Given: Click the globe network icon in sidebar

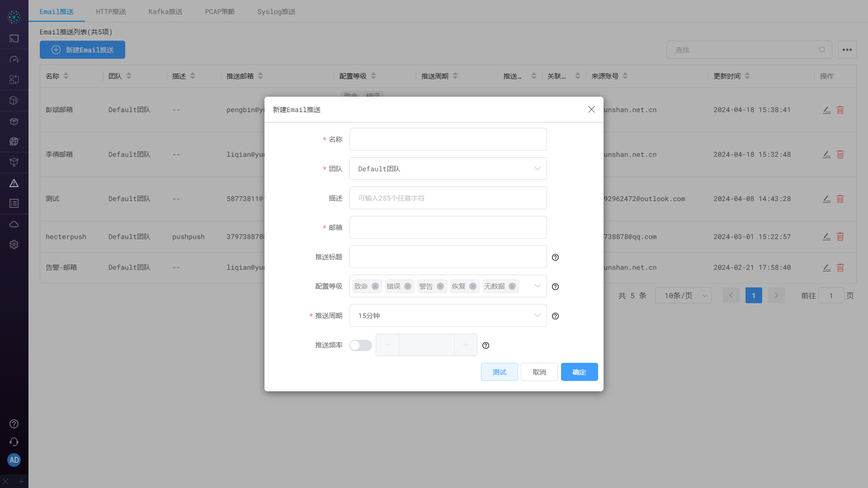Looking at the screenshot, I should (14, 141).
